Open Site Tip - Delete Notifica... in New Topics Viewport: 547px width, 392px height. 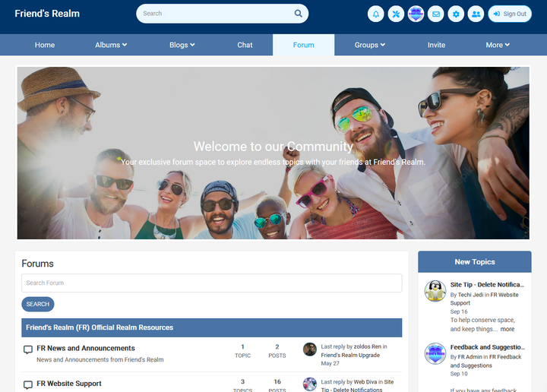tap(487, 285)
